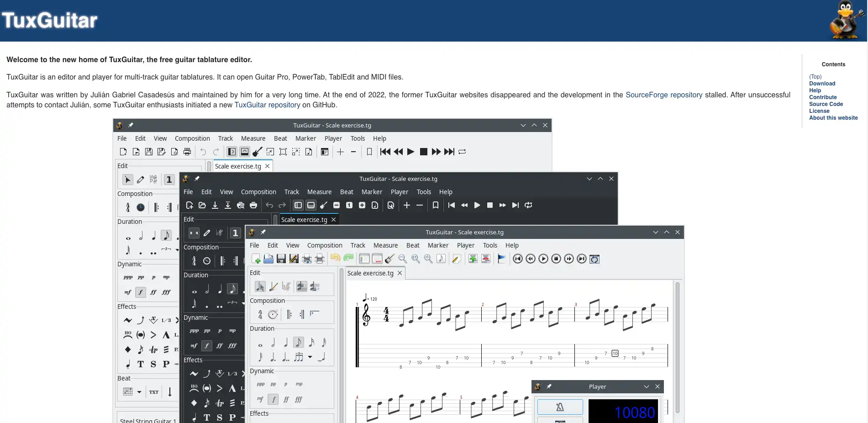Open the TuxGuitar repository GitHub link
This screenshot has width=868, height=423.
[x=267, y=105]
